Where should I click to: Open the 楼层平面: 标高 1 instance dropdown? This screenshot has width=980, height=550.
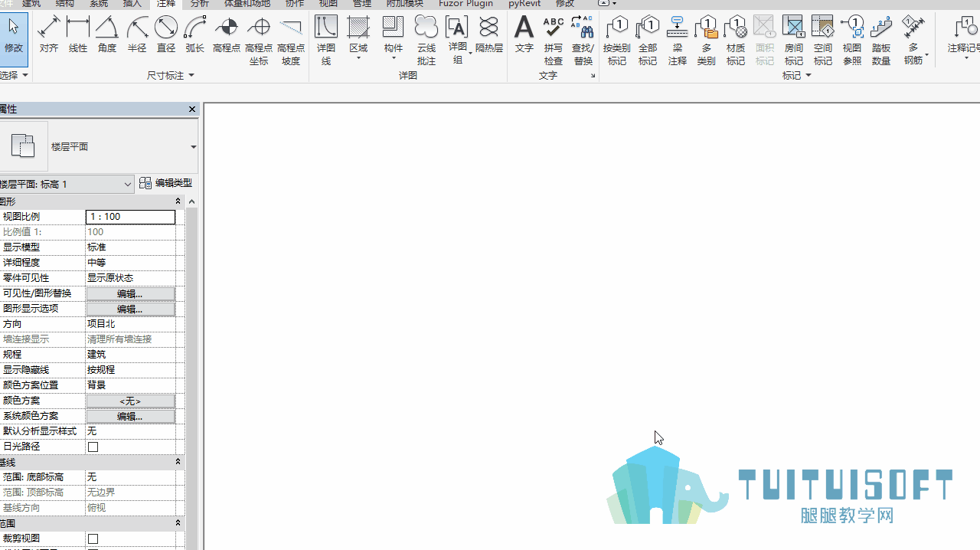click(67, 184)
